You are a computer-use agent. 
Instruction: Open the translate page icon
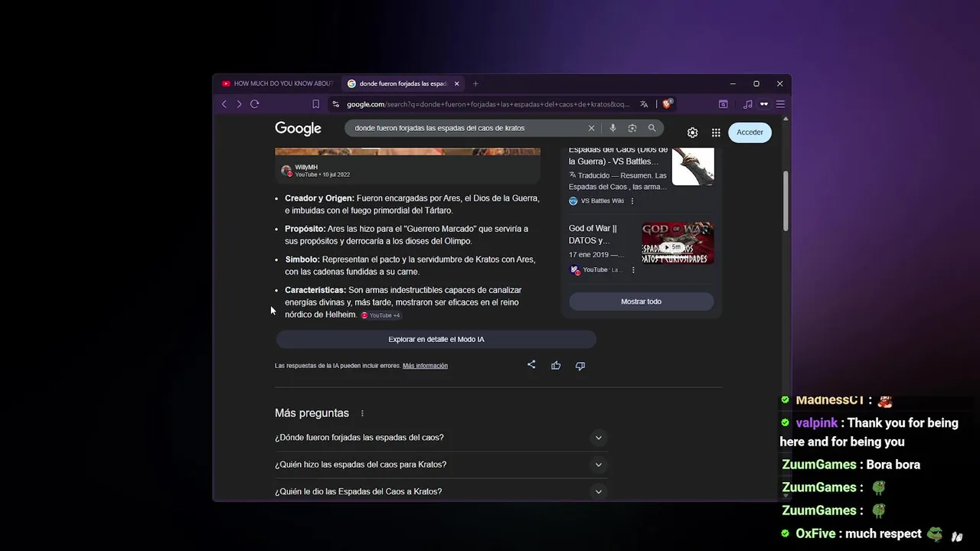(644, 104)
